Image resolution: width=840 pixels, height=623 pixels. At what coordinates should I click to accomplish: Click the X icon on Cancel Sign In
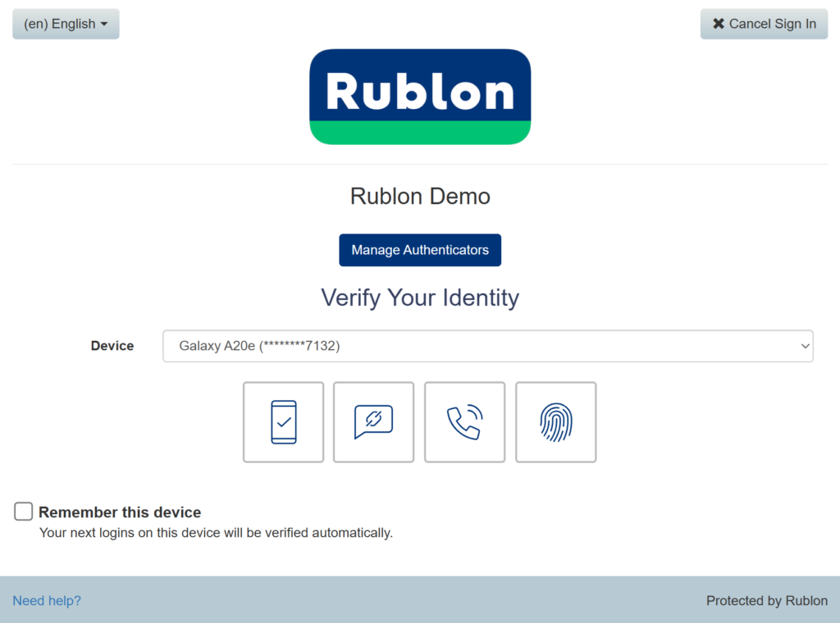717,24
